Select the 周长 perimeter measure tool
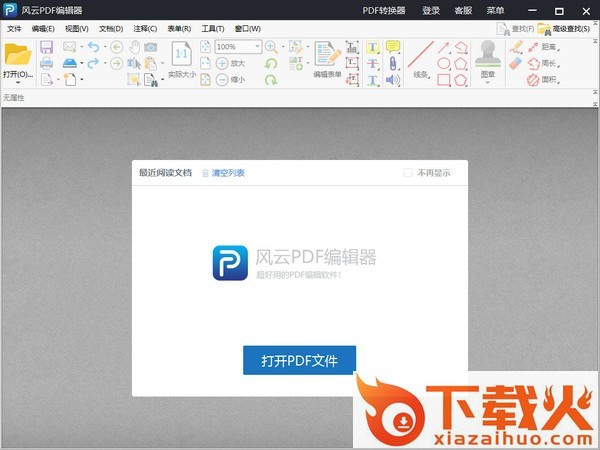600x450 pixels. click(544, 63)
